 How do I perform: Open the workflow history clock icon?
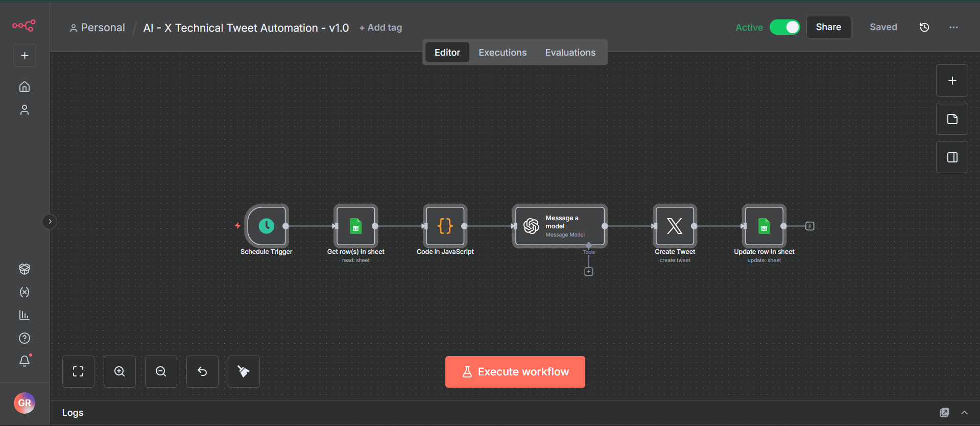tap(924, 27)
